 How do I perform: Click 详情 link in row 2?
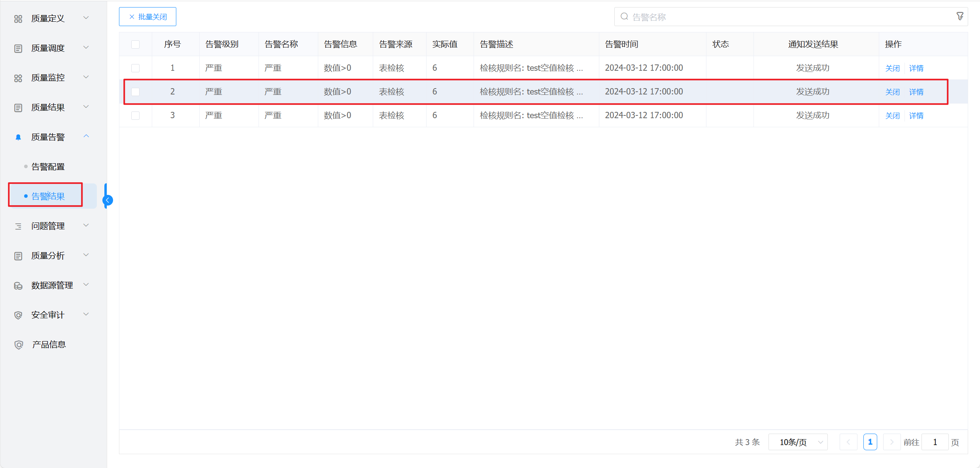click(x=916, y=92)
